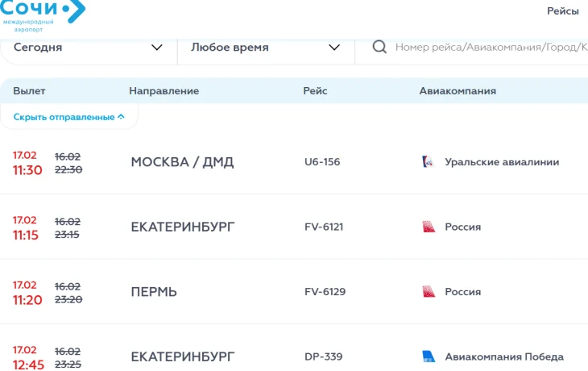588x371 pixels.
Task: Click the Победа airline logo
Action: pyautogui.click(x=429, y=356)
